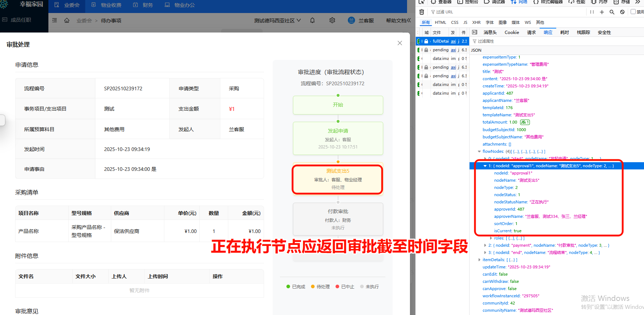Filter requests by XHR
The width and height of the screenshot is (644, 315).
pos(476,22)
